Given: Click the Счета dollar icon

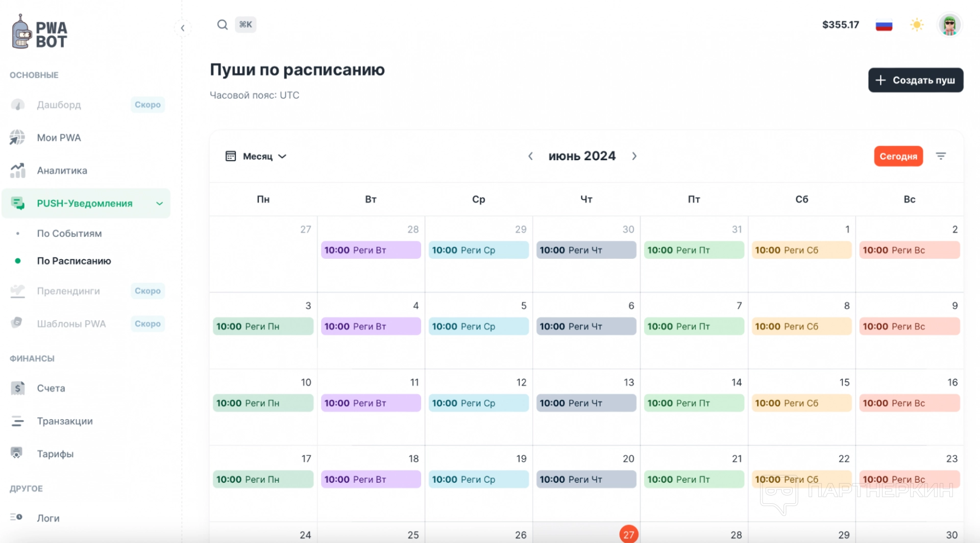Looking at the screenshot, I should pos(18,388).
